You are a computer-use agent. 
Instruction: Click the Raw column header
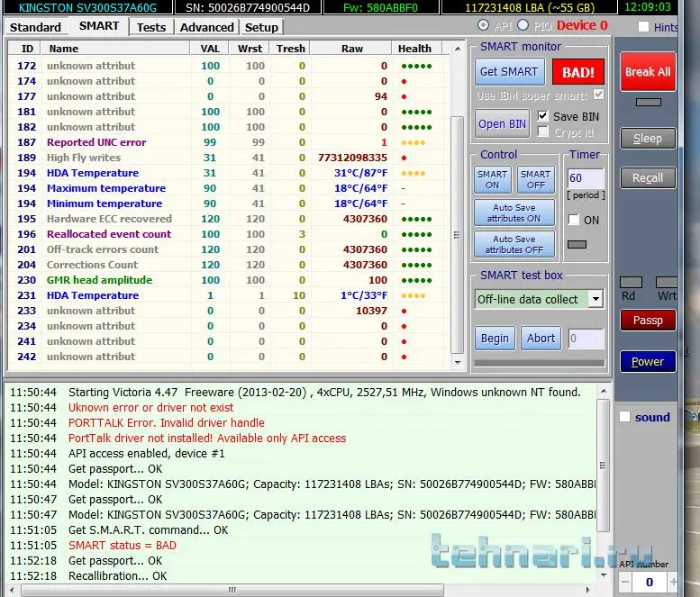click(351, 49)
